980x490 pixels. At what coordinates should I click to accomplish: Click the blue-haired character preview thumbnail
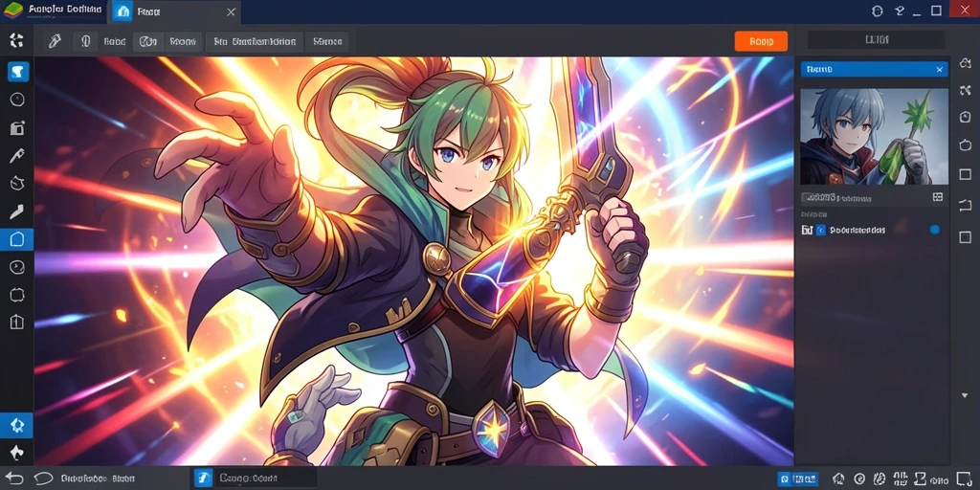[874, 136]
